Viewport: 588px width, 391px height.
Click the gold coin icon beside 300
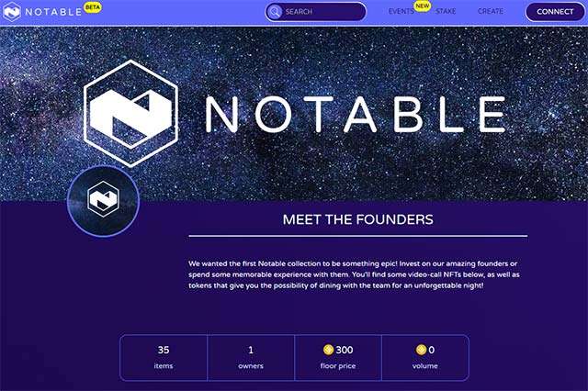pyautogui.click(x=328, y=350)
